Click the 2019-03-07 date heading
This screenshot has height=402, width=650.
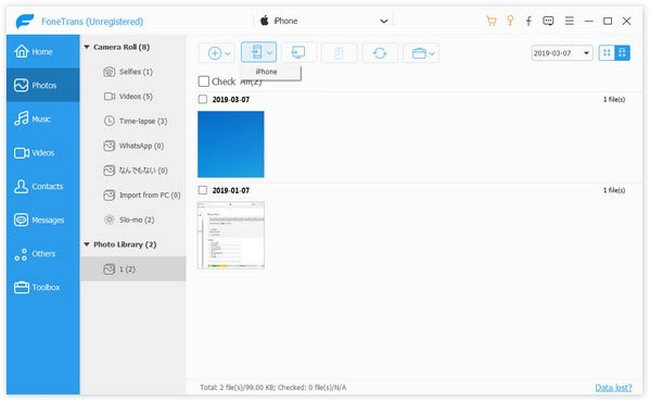click(x=231, y=99)
